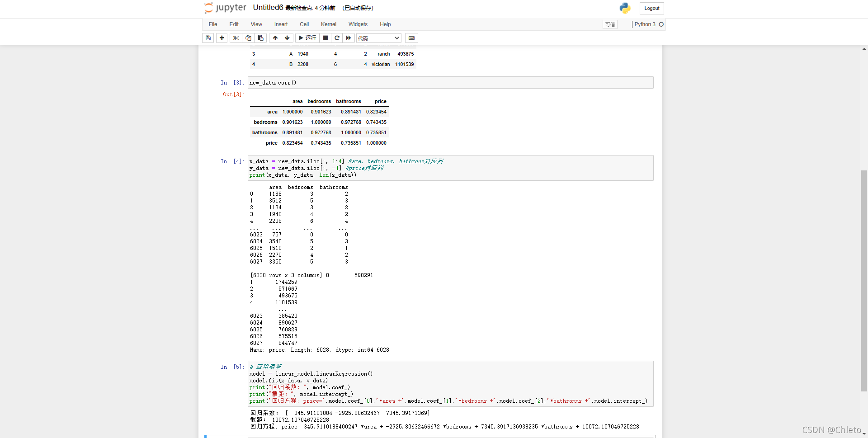Open the cell type dropdown (代码)

(379, 38)
